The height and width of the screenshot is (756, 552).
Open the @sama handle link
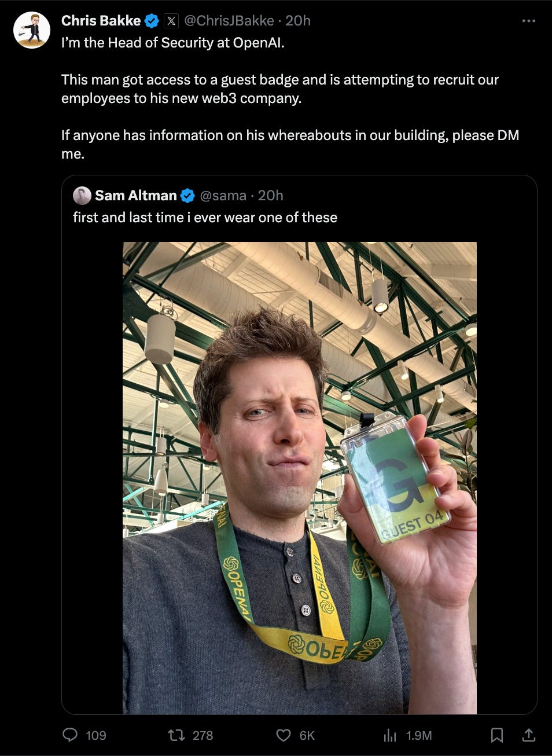click(223, 196)
